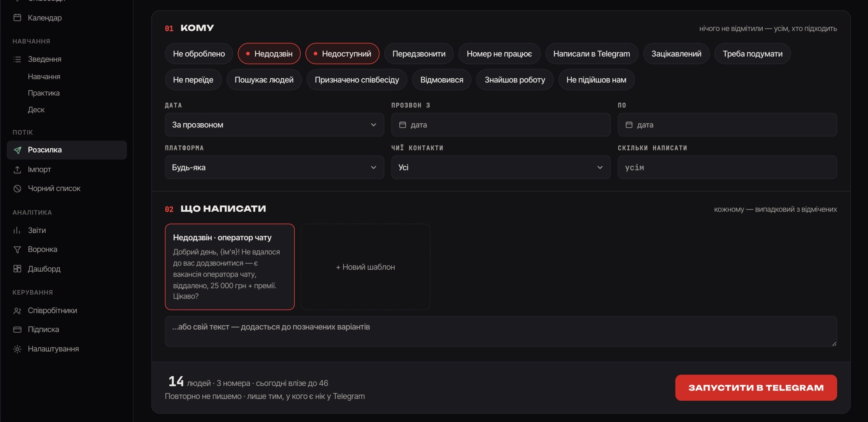Screen dimensions: 868x422
Task: Go to Воронка analytics page
Action: pyautogui.click(x=42, y=250)
